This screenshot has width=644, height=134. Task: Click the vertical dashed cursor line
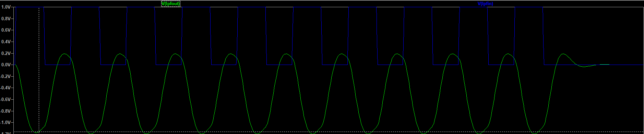[x=39, y=69]
